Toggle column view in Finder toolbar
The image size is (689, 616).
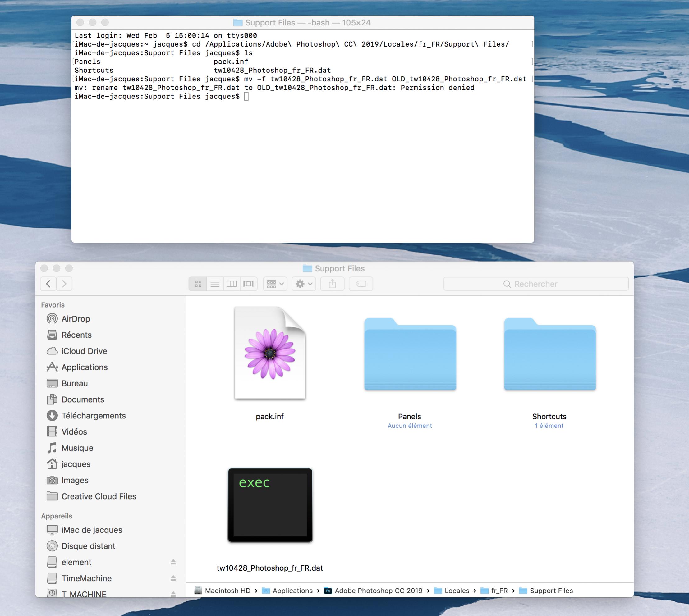pos(231,284)
